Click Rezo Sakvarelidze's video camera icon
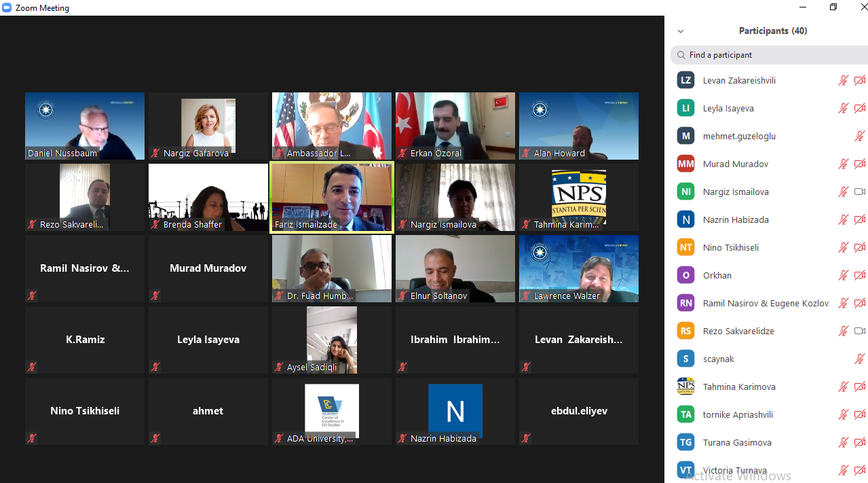This screenshot has height=483, width=868. 859,331
